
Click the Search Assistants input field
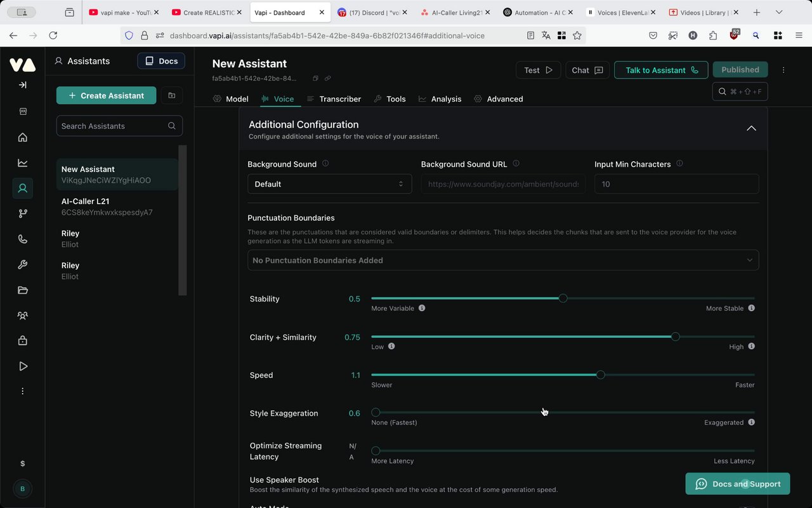[x=113, y=126]
